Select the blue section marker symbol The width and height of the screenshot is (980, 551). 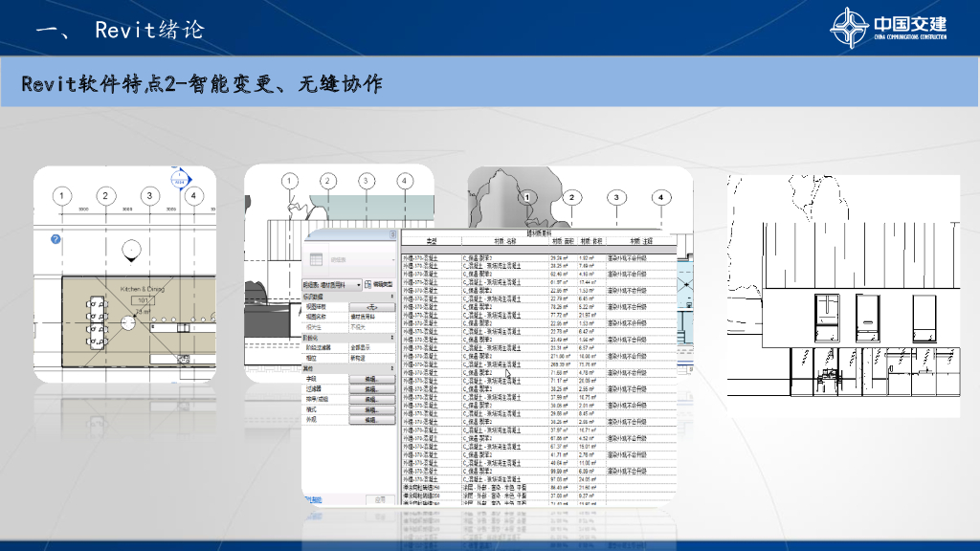click(x=181, y=180)
